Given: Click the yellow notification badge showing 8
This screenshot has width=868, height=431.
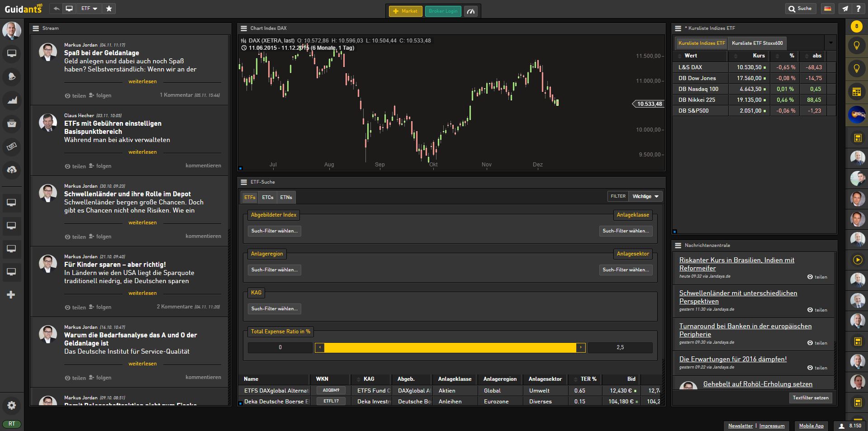Looking at the screenshot, I should click(x=856, y=27).
